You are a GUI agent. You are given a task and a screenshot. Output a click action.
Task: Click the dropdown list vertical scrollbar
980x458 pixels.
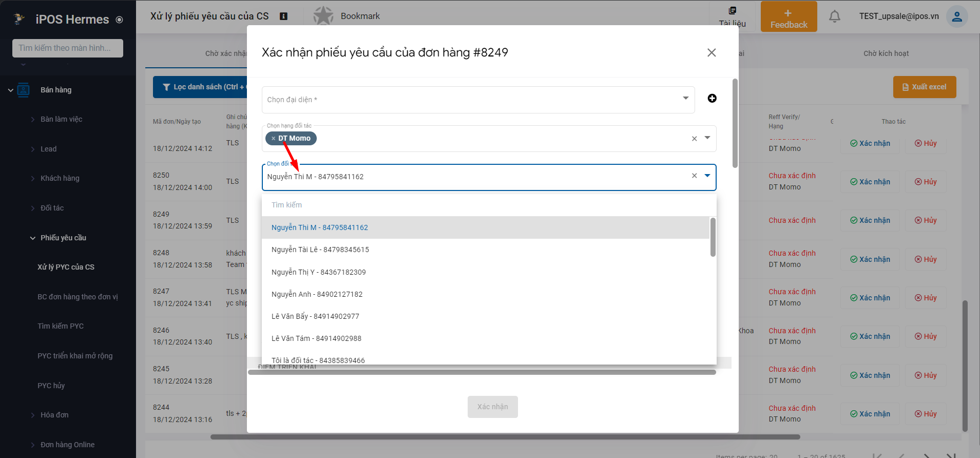[713, 237]
